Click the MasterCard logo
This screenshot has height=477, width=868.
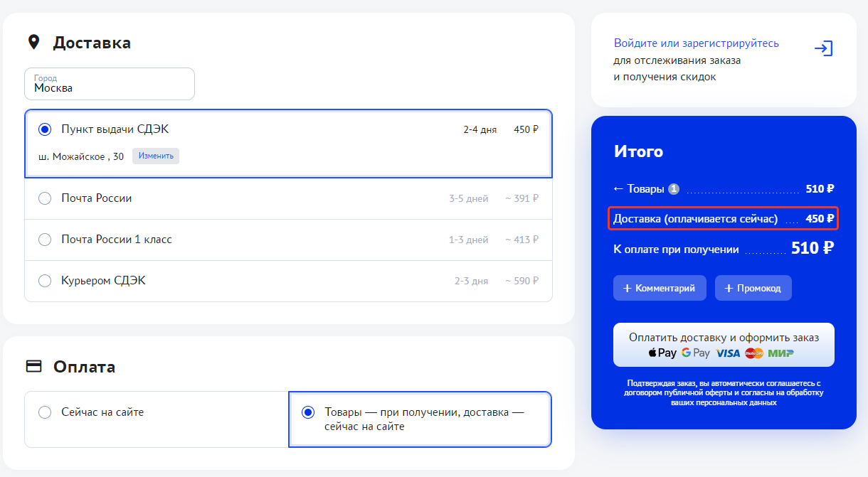[754, 353]
